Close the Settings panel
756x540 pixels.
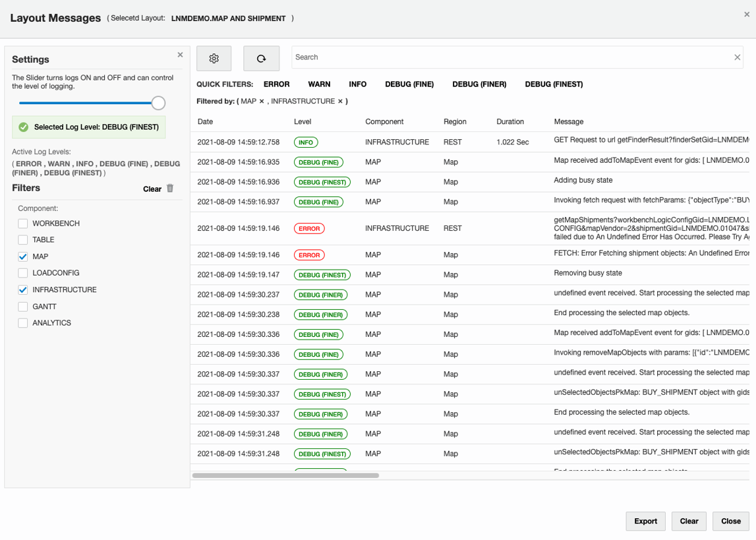pos(180,55)
